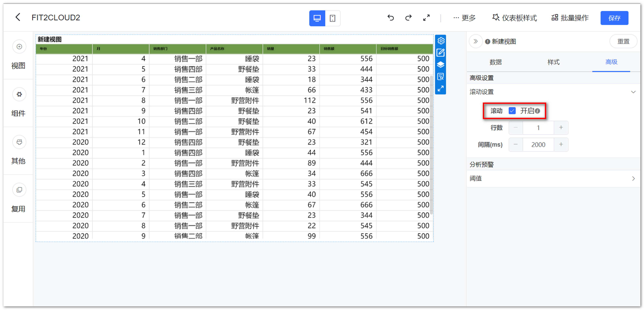Click the 批量操作 button
The image size is (644, 310).
570,18
